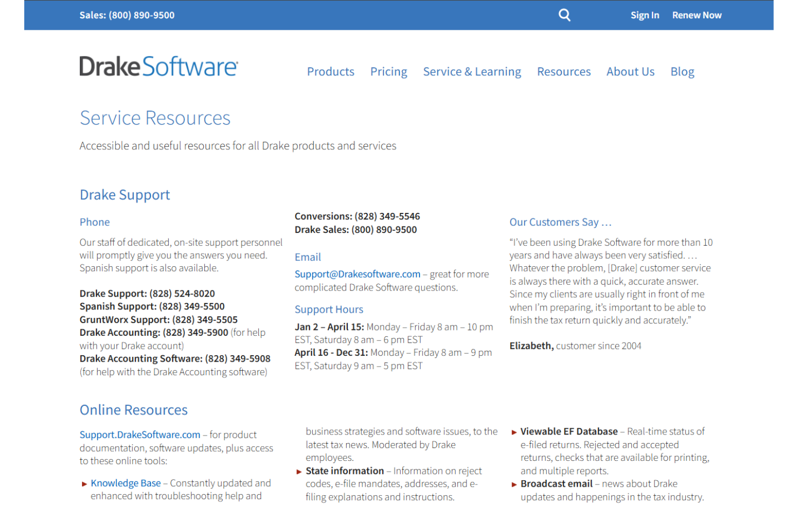Open the Products menu
This screenshot has height=532, width=798.
coord(331,72)
